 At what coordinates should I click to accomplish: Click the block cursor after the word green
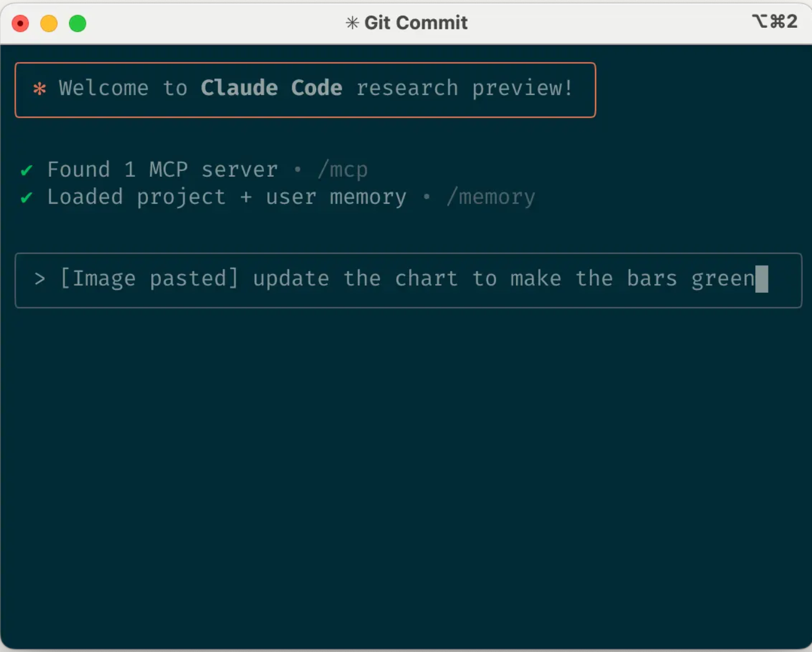pyautogui.click(x=762, y=279)
